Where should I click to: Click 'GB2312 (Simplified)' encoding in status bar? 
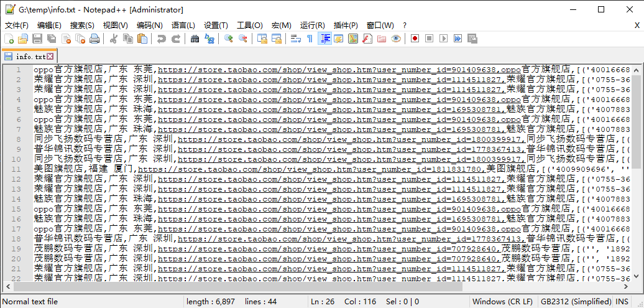[x=576, y=301]
